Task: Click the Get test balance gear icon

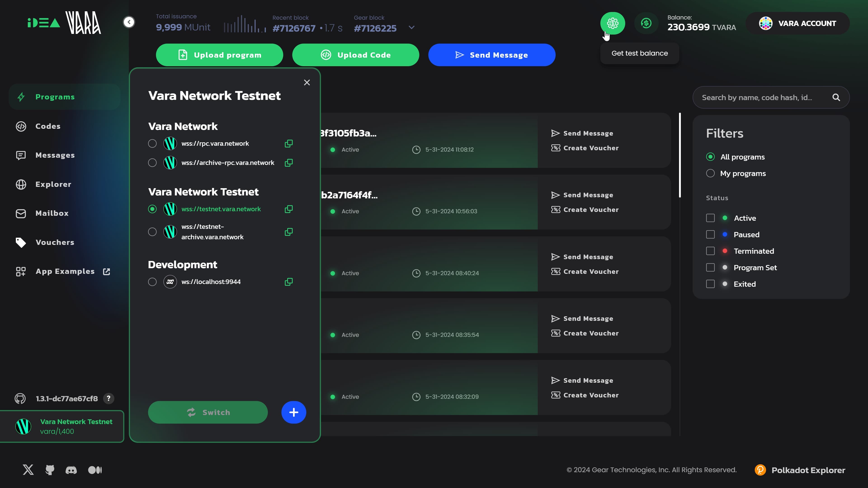Action: [x=612, y=23]
